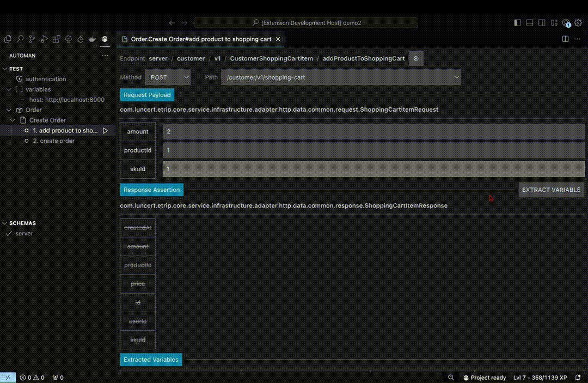588x383 pixels.
Task: Click the EXTRACT VARIABLE button
Action: pyautogui.click(x=551, y=190)
